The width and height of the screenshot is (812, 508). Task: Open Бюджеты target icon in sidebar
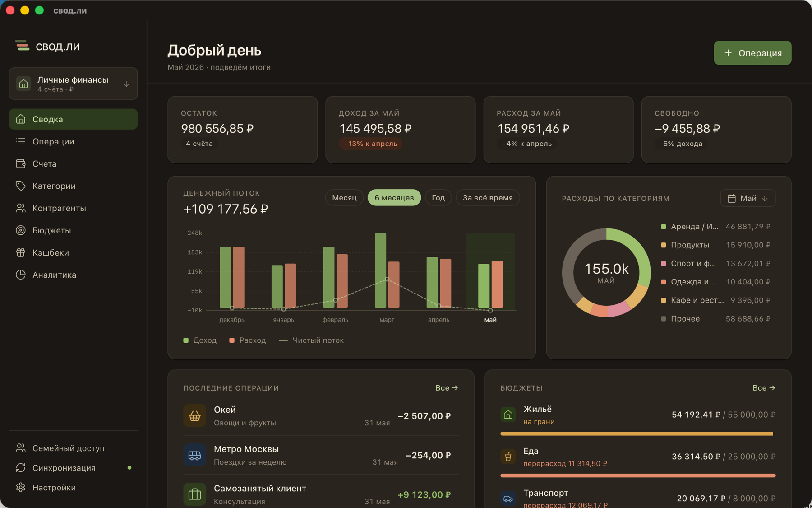[21, 230]
